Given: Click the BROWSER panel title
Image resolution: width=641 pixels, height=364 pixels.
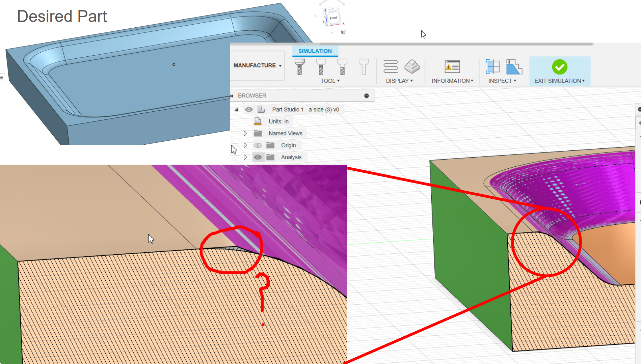Looking at the screenshot, I should point(252,96).
